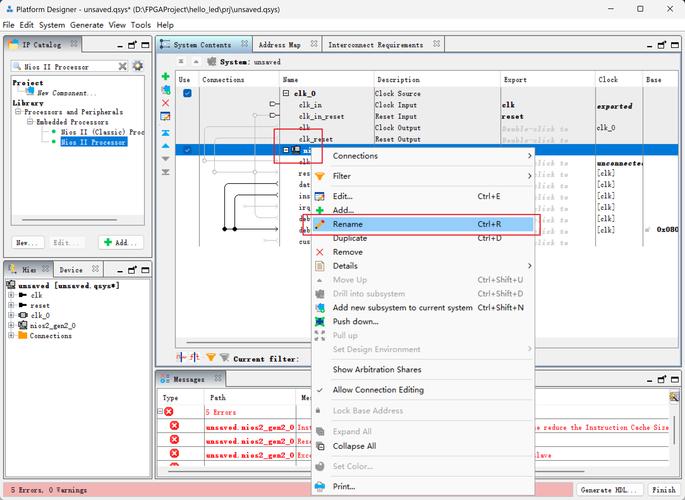
Task: Open the Tools menu in menu bar
Action: [x=141, y=25]
